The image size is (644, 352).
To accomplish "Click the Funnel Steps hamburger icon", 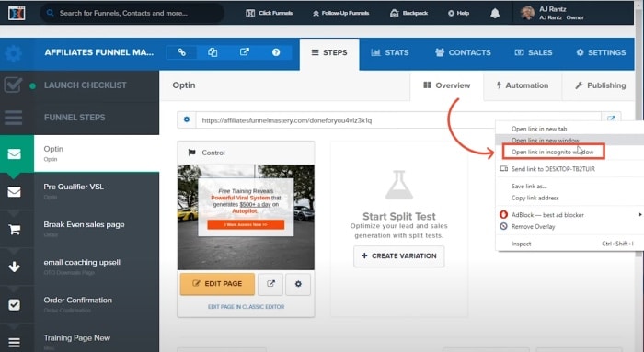I will point(14,118).
